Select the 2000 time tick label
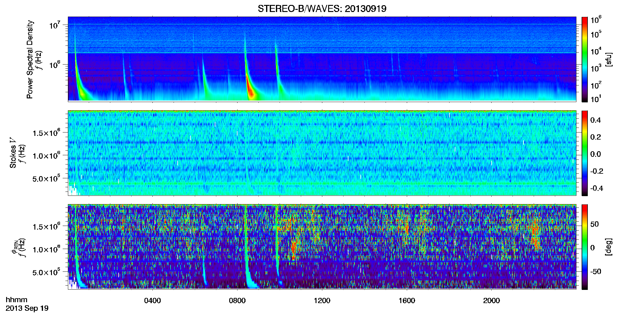Viewport: 644px width, 332px height. click(492, 301)
